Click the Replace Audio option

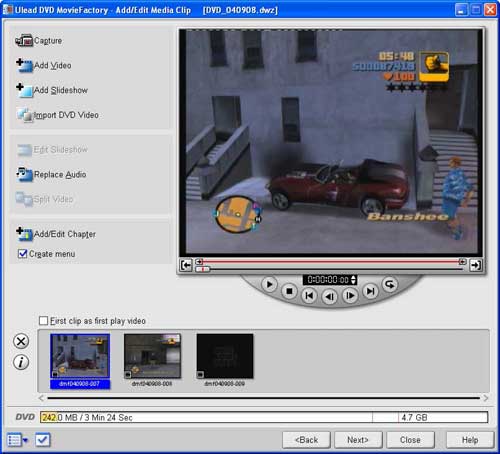[x=51, y=174]
